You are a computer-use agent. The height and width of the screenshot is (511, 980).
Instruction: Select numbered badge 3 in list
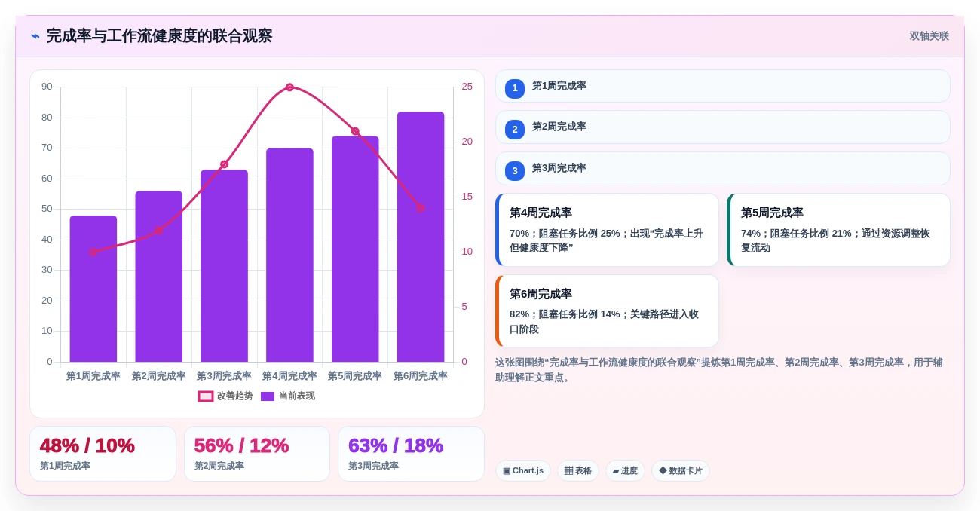click(x=515, y=170)
